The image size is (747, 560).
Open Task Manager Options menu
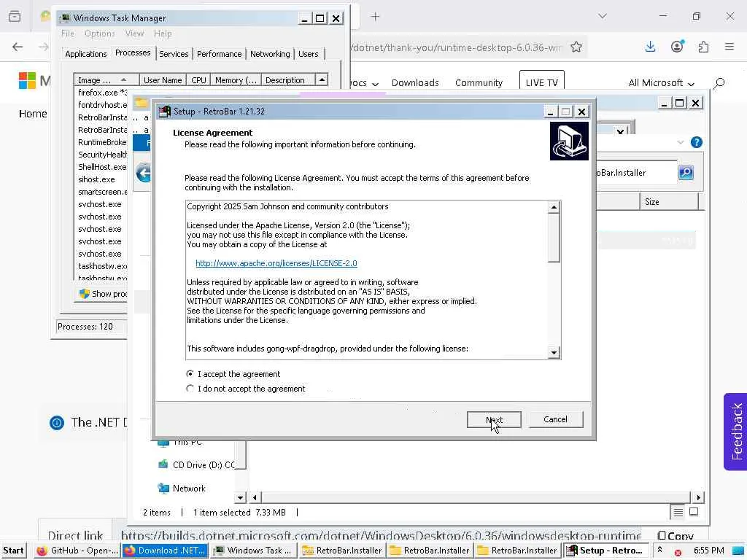click(99, 34)
